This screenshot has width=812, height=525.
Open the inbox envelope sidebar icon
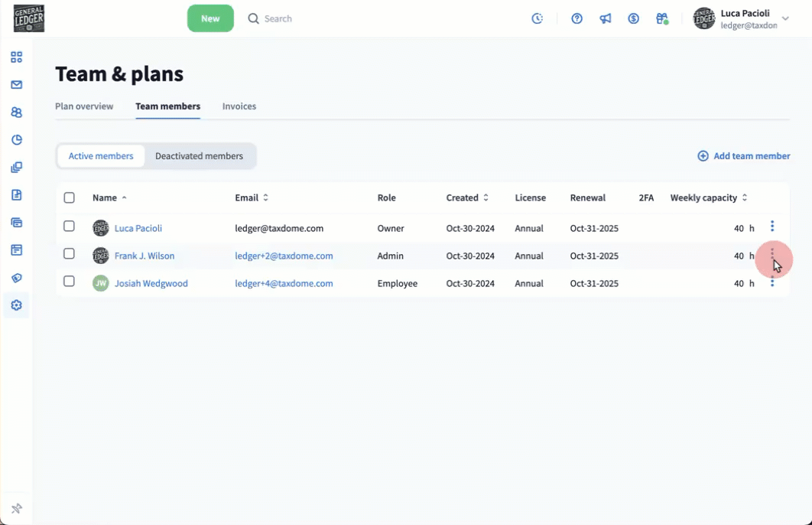16,85
